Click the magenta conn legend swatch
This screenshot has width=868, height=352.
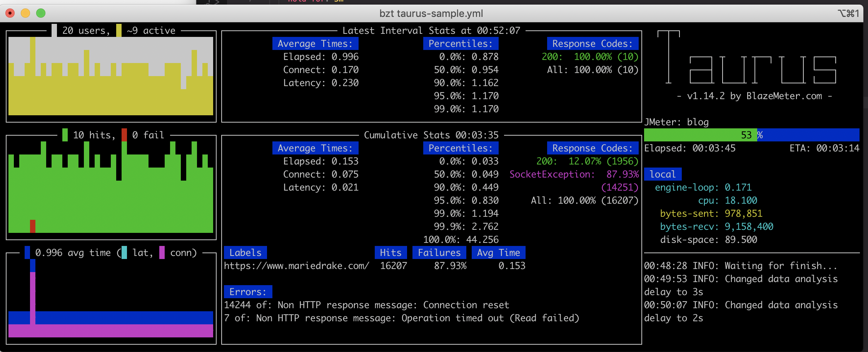pos(162,252)
